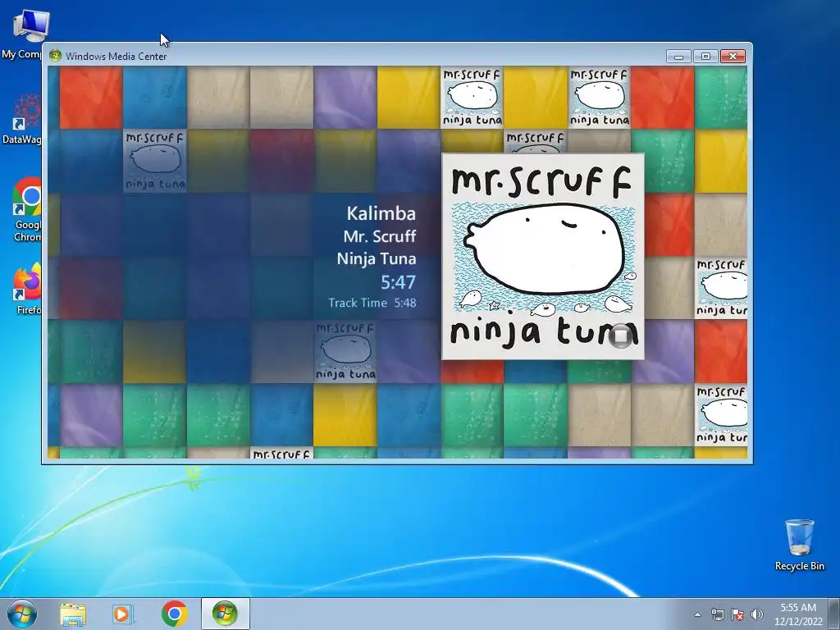
Task: Click the Windows Media Center title bar icon
Action: (55, 56)
